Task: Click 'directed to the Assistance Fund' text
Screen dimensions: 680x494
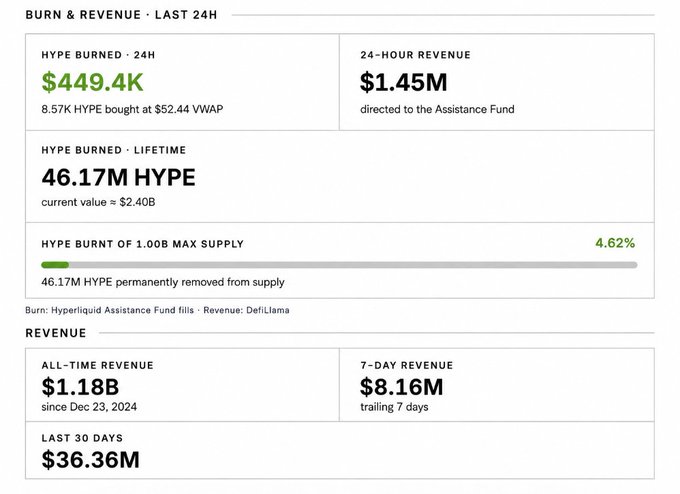Action: tap(437, 109)
